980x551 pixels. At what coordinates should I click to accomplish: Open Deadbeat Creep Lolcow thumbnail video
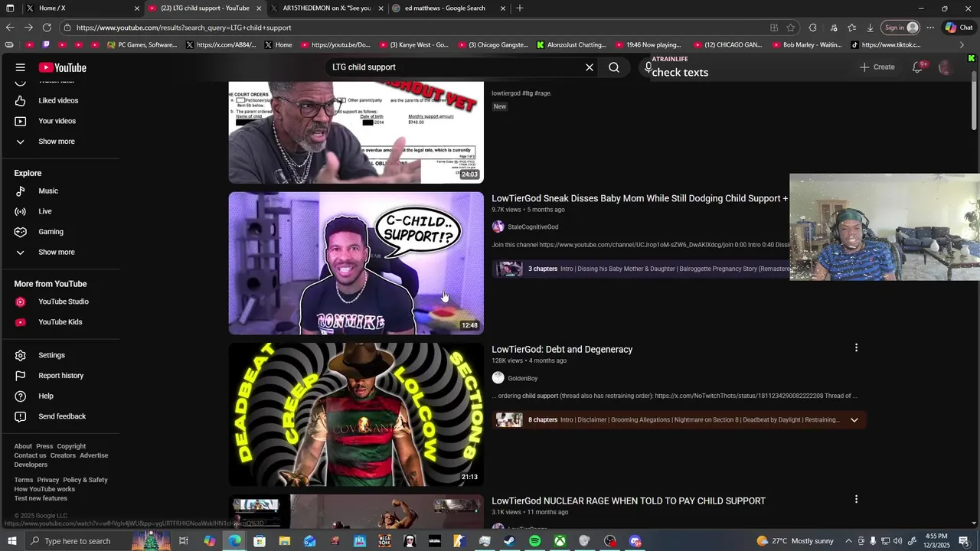[x=356, y=414]
